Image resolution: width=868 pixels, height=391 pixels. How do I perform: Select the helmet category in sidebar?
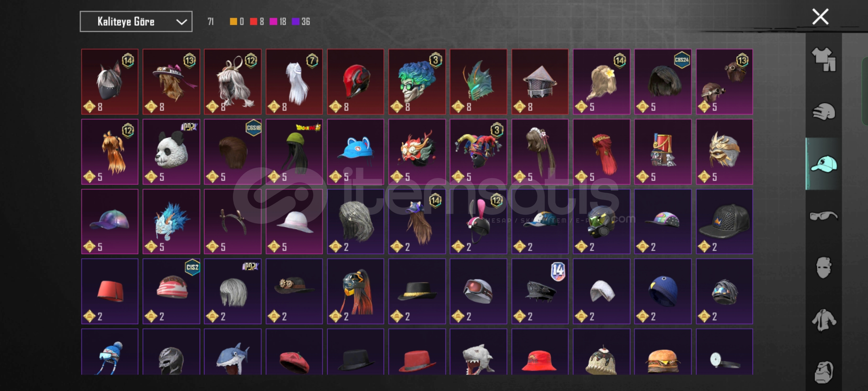(824, 112)
